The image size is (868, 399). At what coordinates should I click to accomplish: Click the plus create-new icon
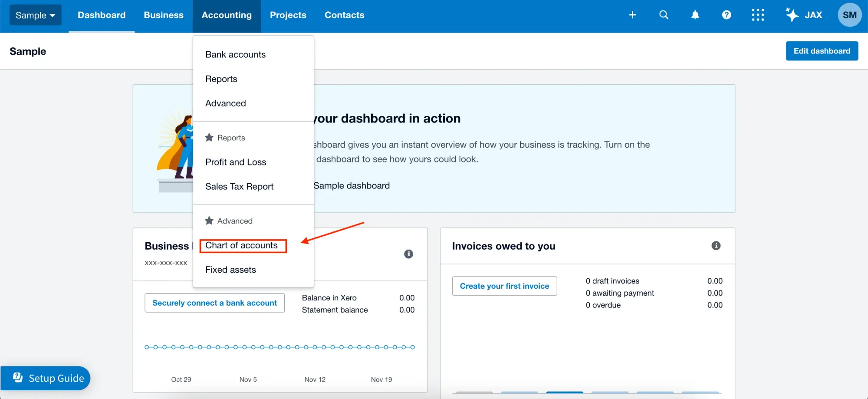(x=632, y=15)
